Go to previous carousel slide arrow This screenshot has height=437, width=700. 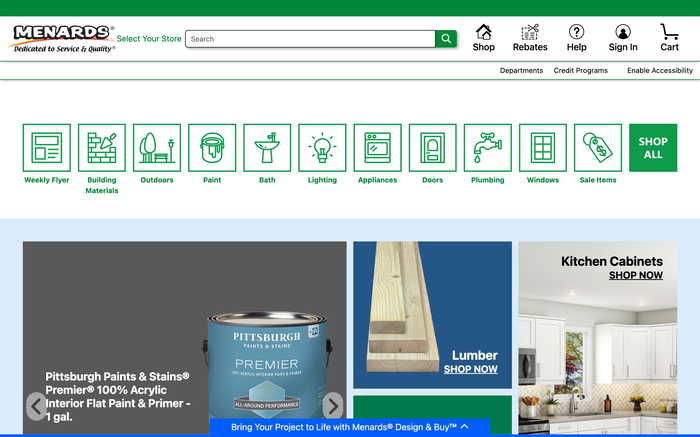tap(36, 406)
